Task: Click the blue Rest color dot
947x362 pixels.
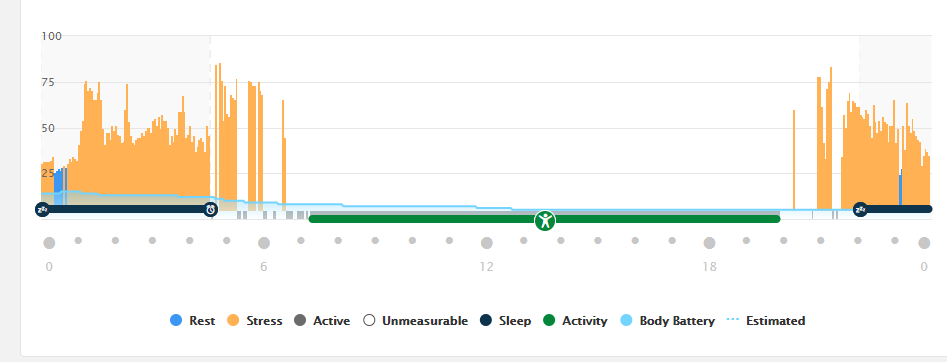Action: [x=176, y=321]
